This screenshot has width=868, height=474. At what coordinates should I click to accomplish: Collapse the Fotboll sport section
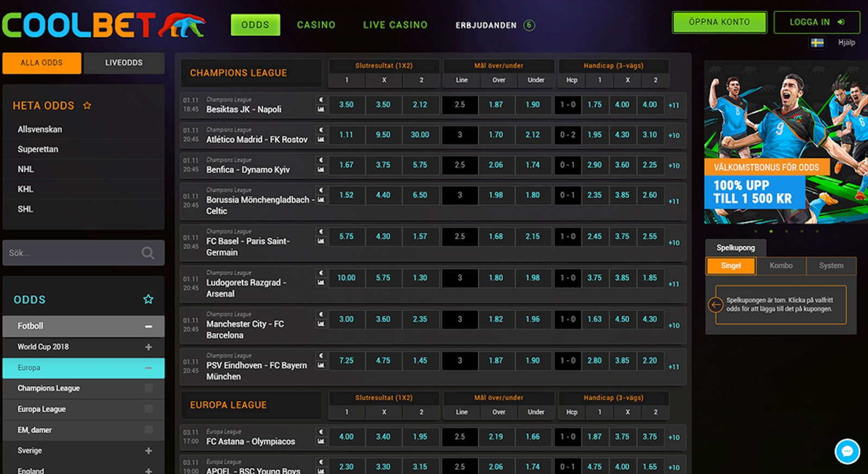coord(148,326)
